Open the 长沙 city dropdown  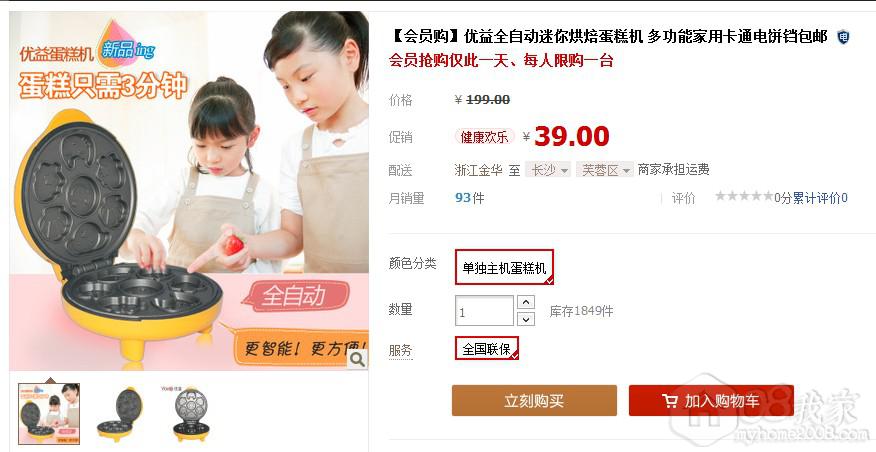[x=548, y=170]
